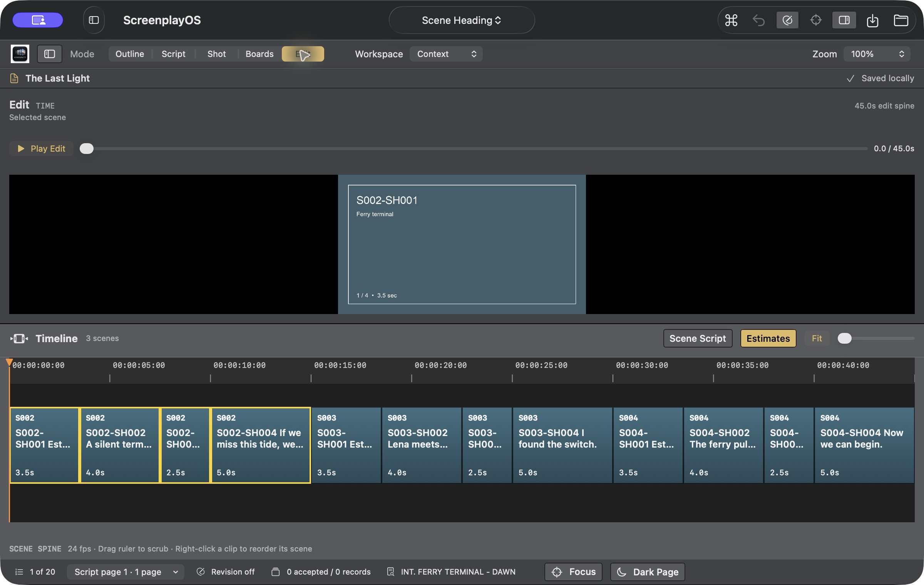Click the export download icon
924x585 pixels.
click(872, 20)
